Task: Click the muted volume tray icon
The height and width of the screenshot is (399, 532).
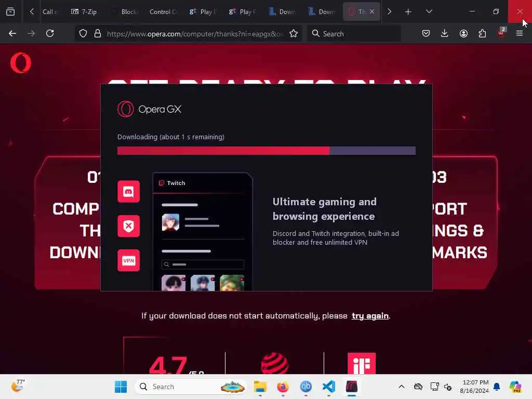Action: pos(448,387)
